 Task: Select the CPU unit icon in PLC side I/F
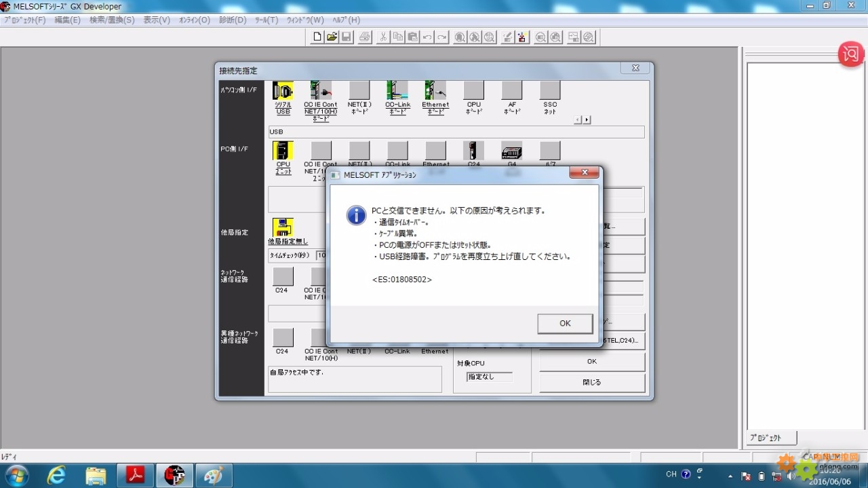(x=283, y=151)
